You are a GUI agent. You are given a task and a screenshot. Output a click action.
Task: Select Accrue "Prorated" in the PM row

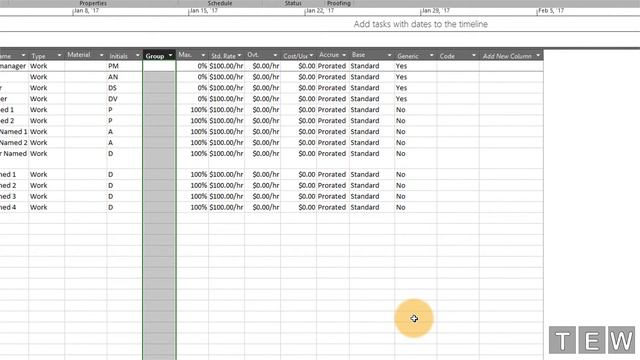pos(333,66)
